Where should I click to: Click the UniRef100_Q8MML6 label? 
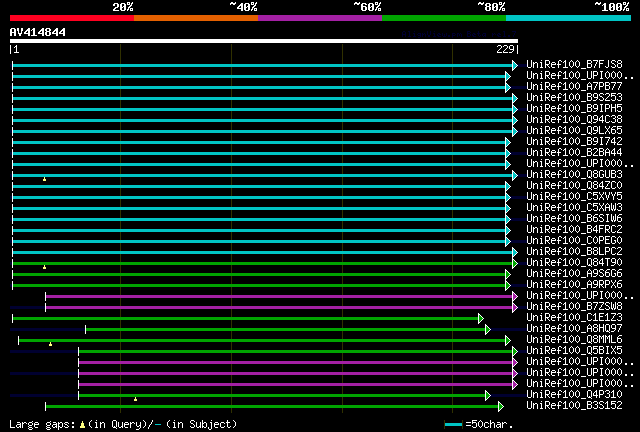574,340
